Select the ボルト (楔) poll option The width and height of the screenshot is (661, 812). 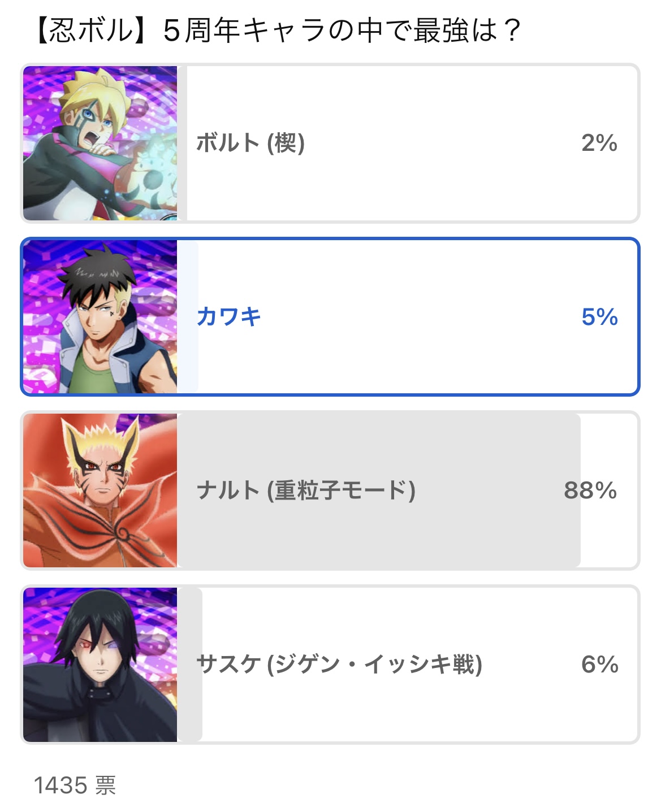tap(330, 144)
